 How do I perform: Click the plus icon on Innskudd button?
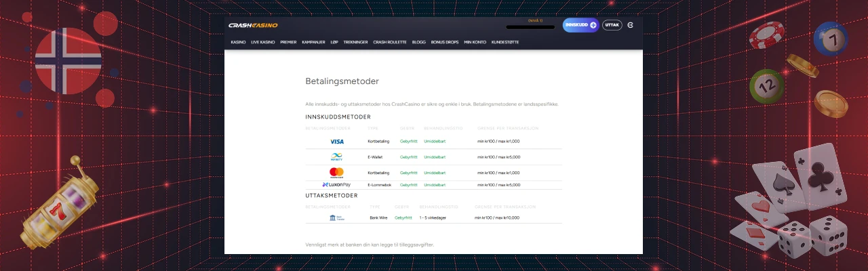click(x=593, y=25)
